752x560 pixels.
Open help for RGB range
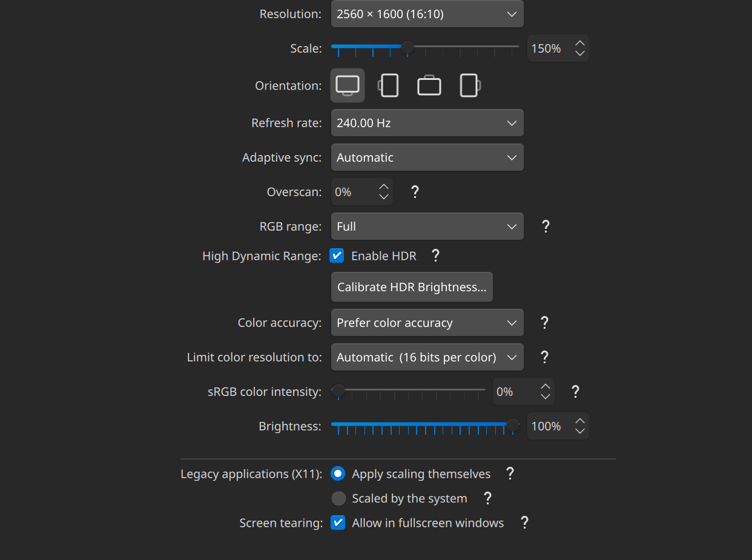coord(546,226)
